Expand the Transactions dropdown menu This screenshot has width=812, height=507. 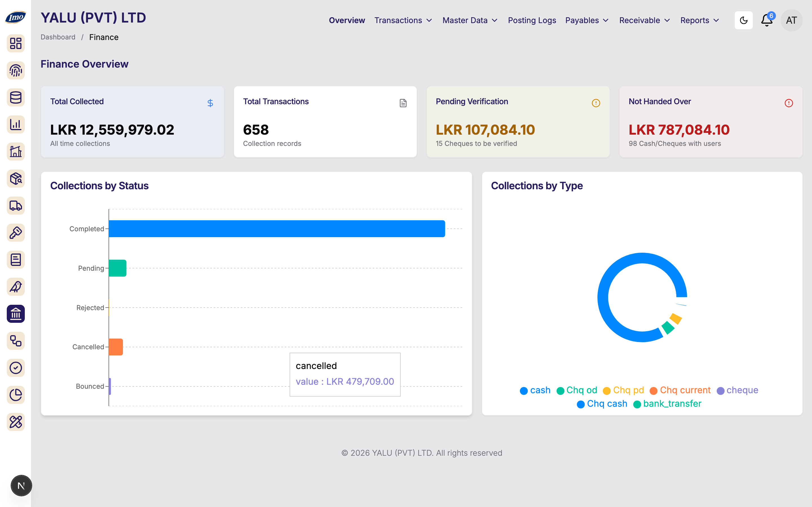pos(403,20)
